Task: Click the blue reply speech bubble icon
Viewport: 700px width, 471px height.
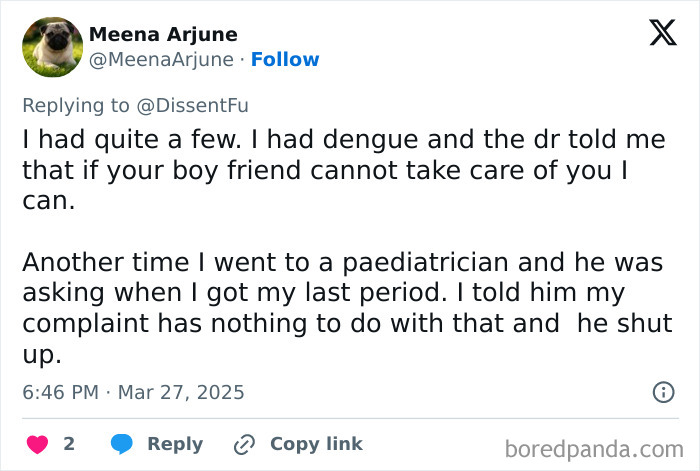Action: pos(122,444)
